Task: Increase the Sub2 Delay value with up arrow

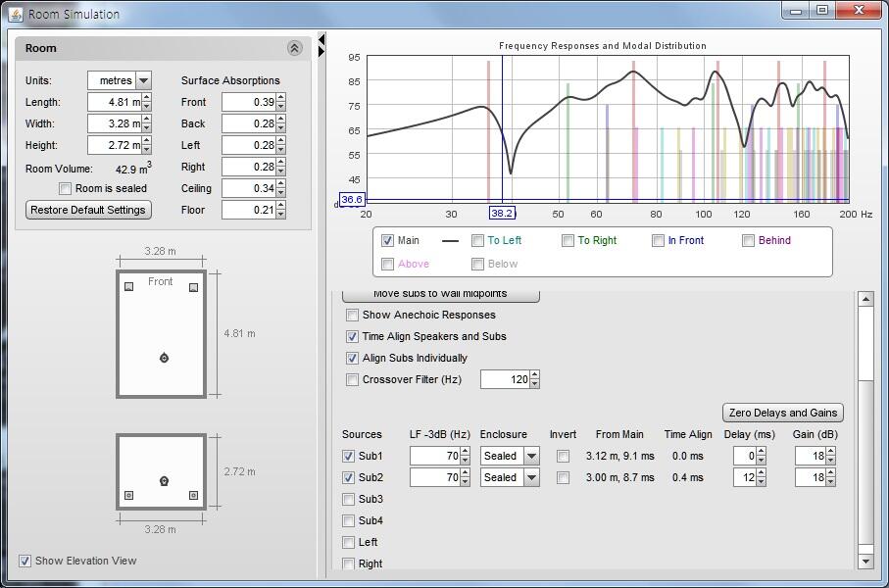Action: point(762,473)
